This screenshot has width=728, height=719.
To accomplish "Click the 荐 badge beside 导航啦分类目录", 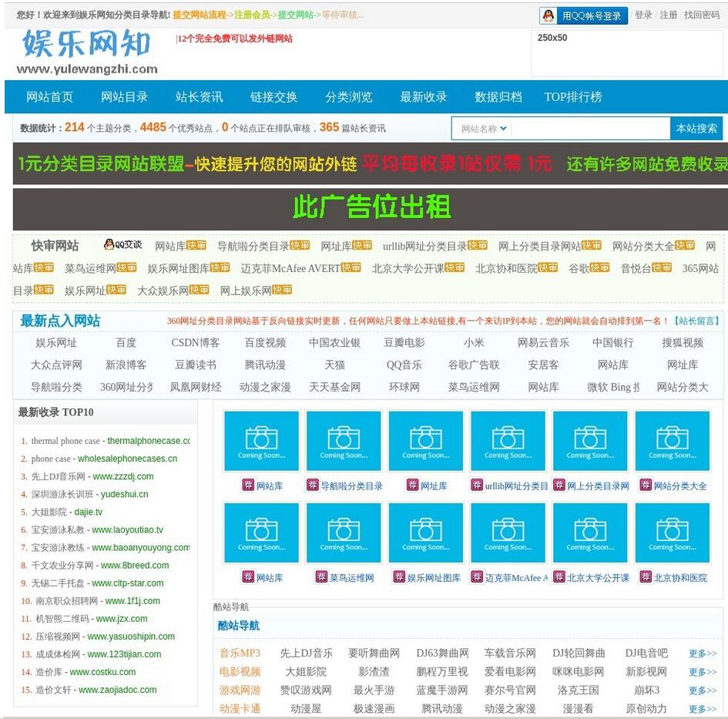I will pyautogui.click(x=312, y=485).
